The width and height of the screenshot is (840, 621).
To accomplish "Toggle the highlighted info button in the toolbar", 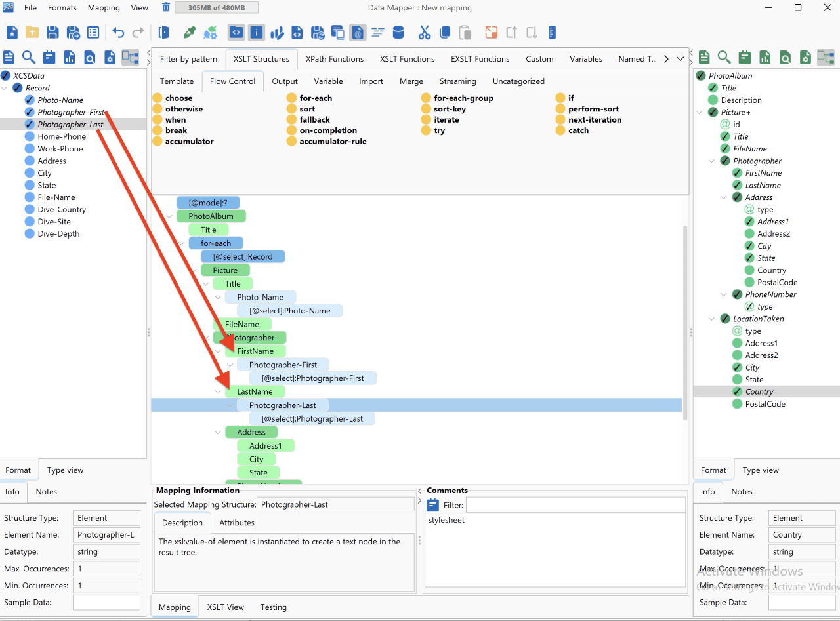I will pyautogui.click(x=257, y=32).
